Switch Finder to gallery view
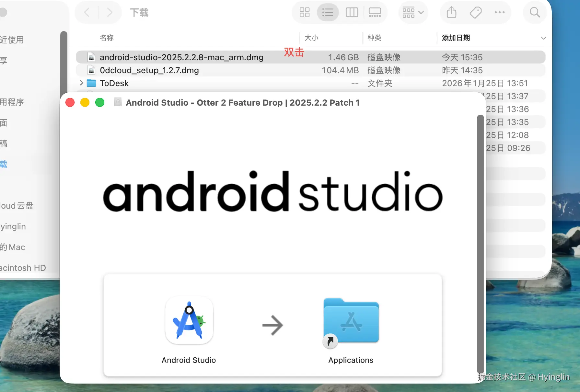 click(x=375, y=13)
